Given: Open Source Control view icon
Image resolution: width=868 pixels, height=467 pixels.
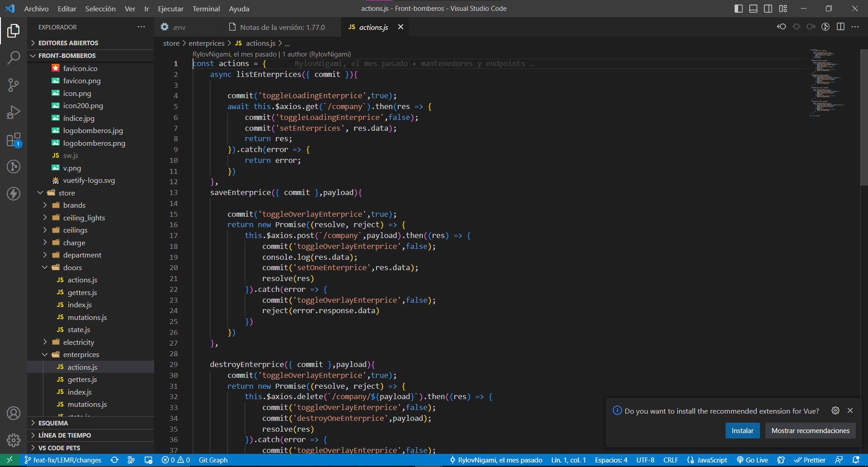Looking at the screenshot, I should (x=14, y=85).
